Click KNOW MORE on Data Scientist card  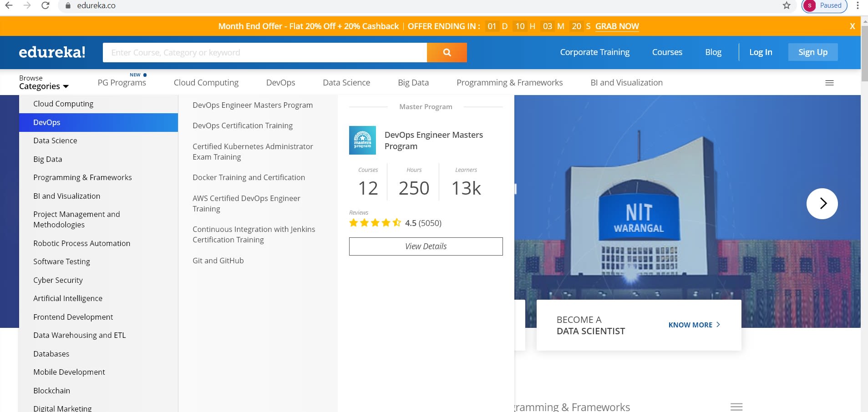point(694,325)
